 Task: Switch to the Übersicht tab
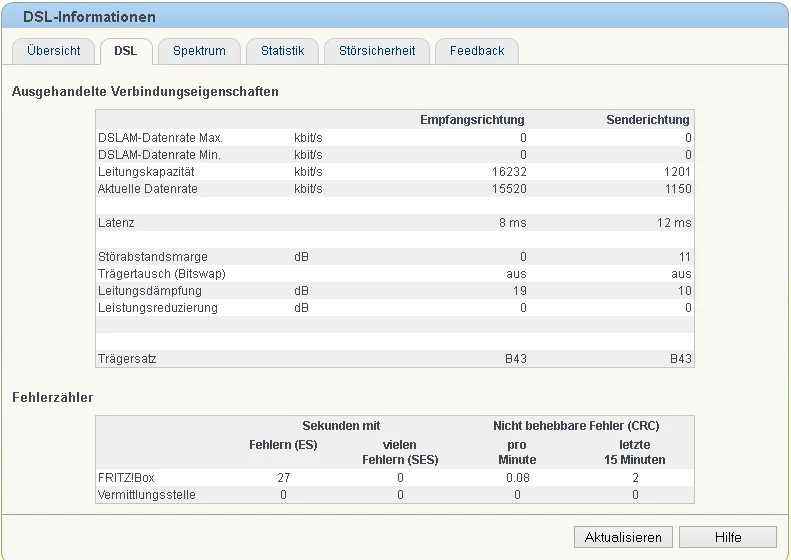coord(54,51)
